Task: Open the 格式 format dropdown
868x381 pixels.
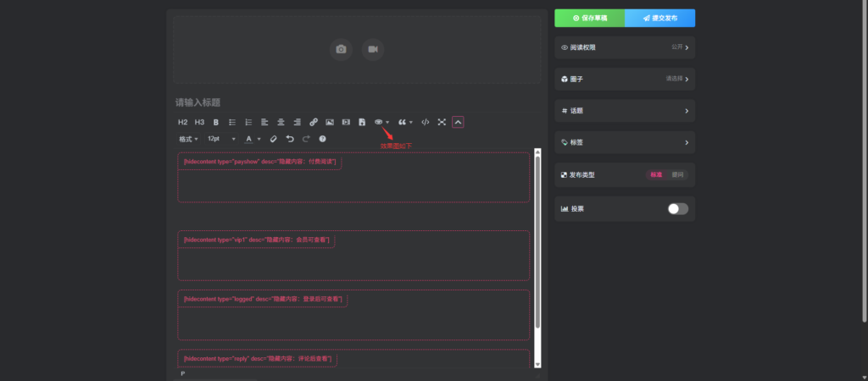Action: click(187, 139)
